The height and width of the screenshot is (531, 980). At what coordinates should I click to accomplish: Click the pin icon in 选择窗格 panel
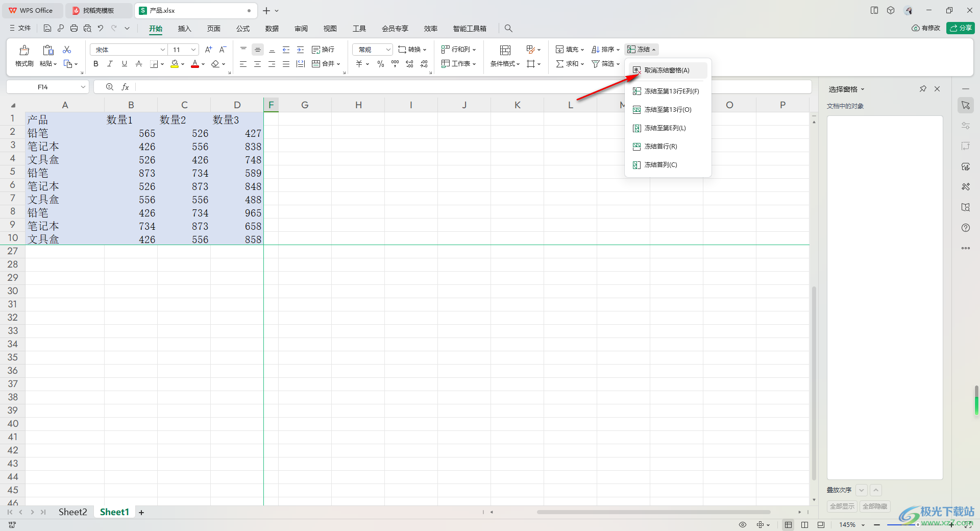coord(923,89)
